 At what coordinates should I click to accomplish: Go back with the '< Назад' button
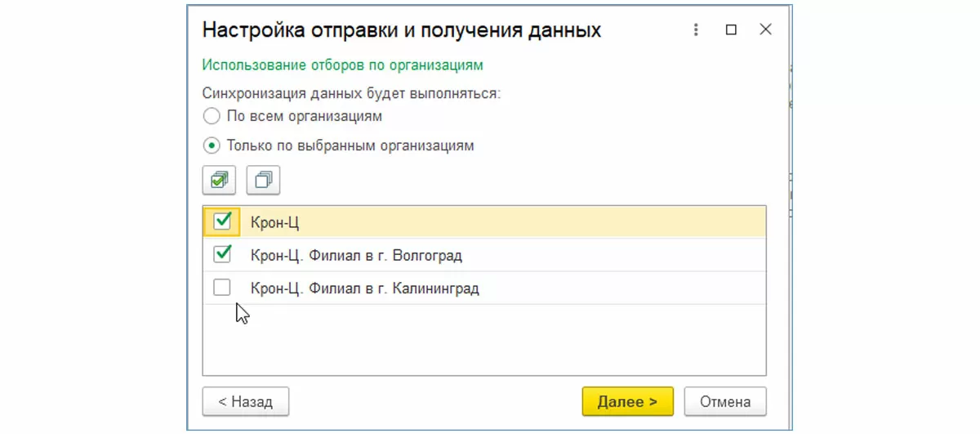tap(245, 401)
